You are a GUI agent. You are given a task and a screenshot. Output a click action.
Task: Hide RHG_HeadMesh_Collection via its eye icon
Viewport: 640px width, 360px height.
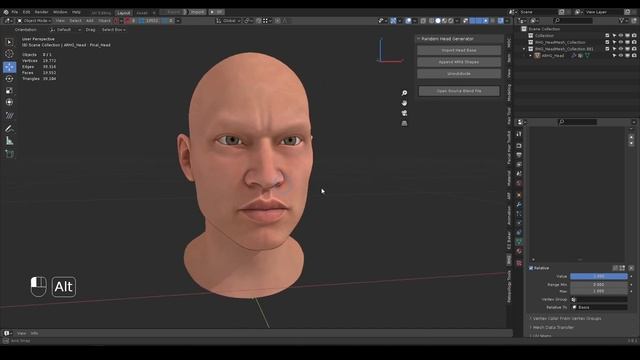pyautogui.click(x=620, y=42)
